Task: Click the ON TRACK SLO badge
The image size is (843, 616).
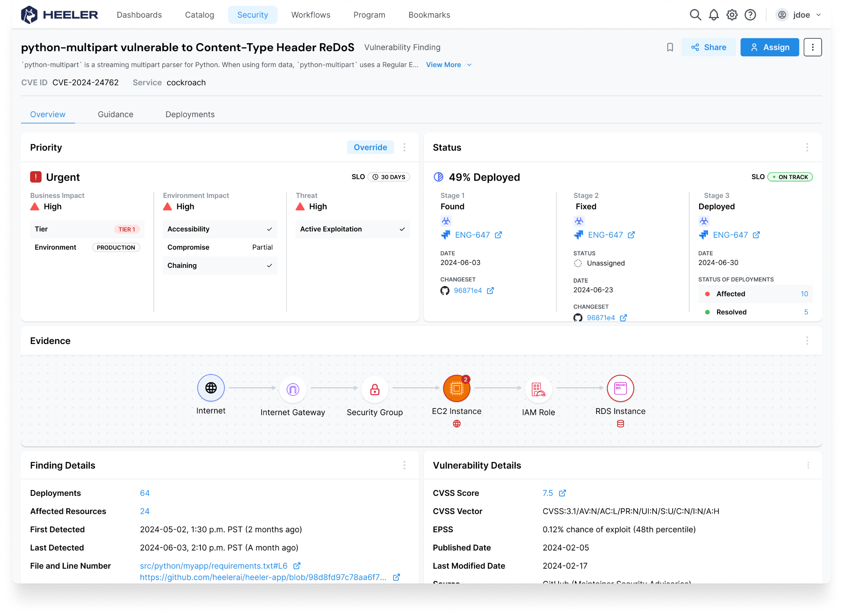Action: click(x=790, y=177)
